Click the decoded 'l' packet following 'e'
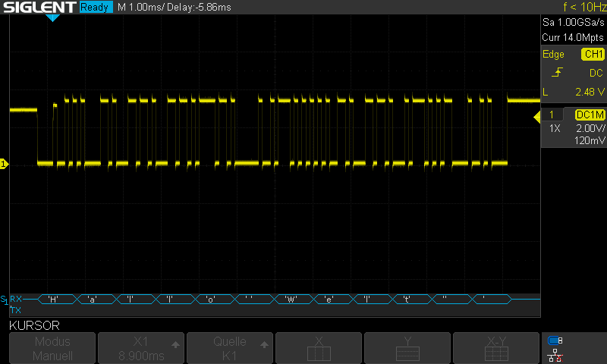The image size is (607, 364). tap(373, 299)
